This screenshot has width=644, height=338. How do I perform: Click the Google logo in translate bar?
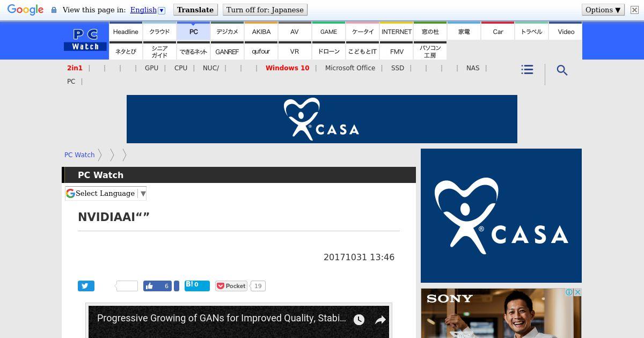25,10
